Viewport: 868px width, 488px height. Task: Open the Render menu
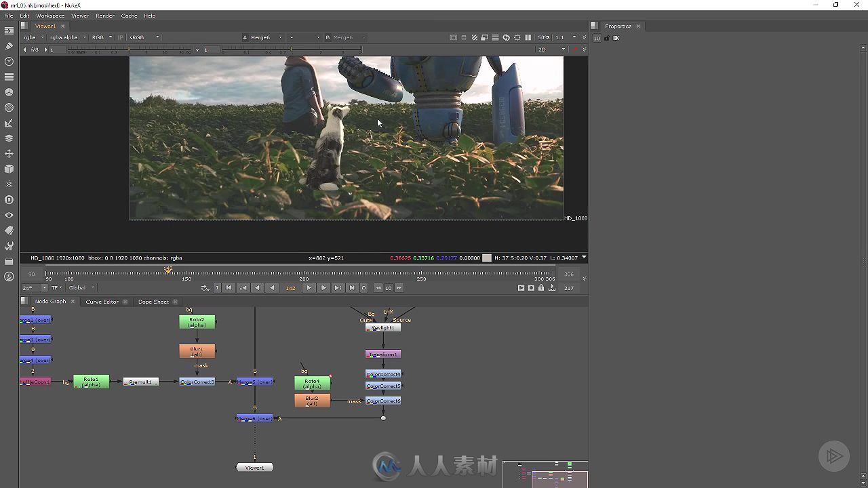pos(105,16)
